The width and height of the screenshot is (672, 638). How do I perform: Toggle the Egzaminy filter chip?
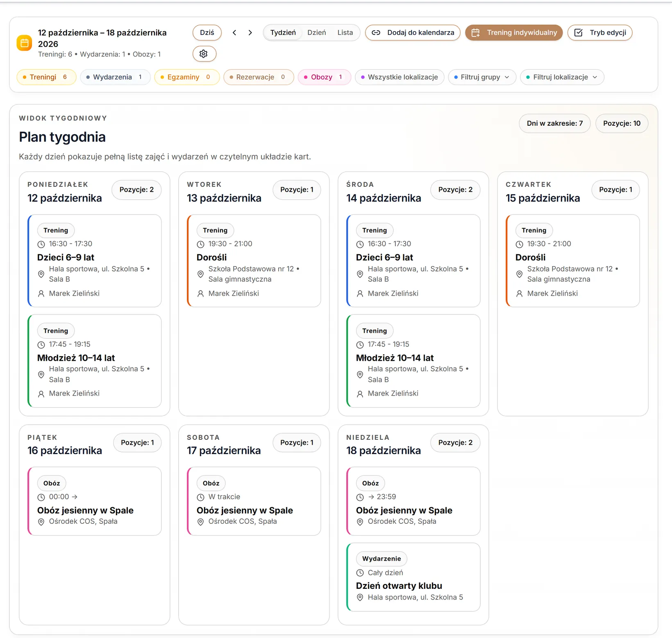click(x=187, y=77)
